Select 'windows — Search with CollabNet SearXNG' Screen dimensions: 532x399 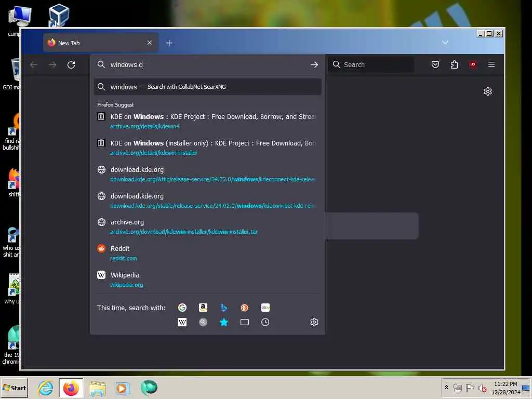208,87
